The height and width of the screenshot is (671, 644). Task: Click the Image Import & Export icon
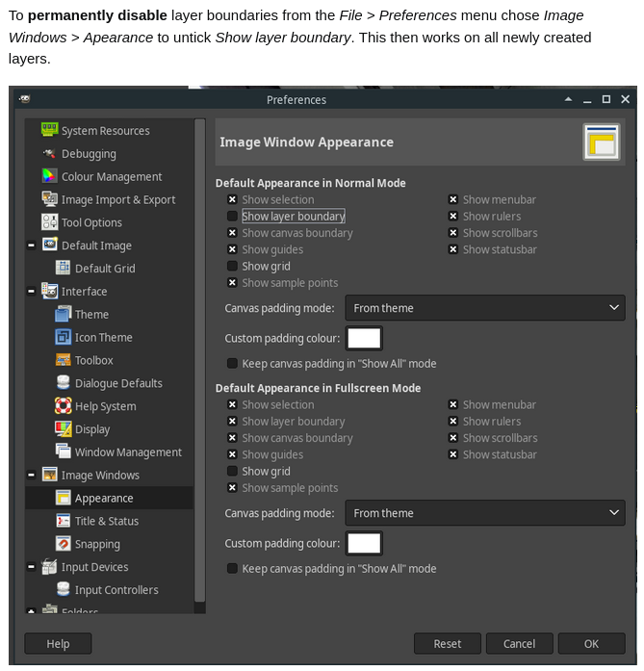click(x=50, y=199)
